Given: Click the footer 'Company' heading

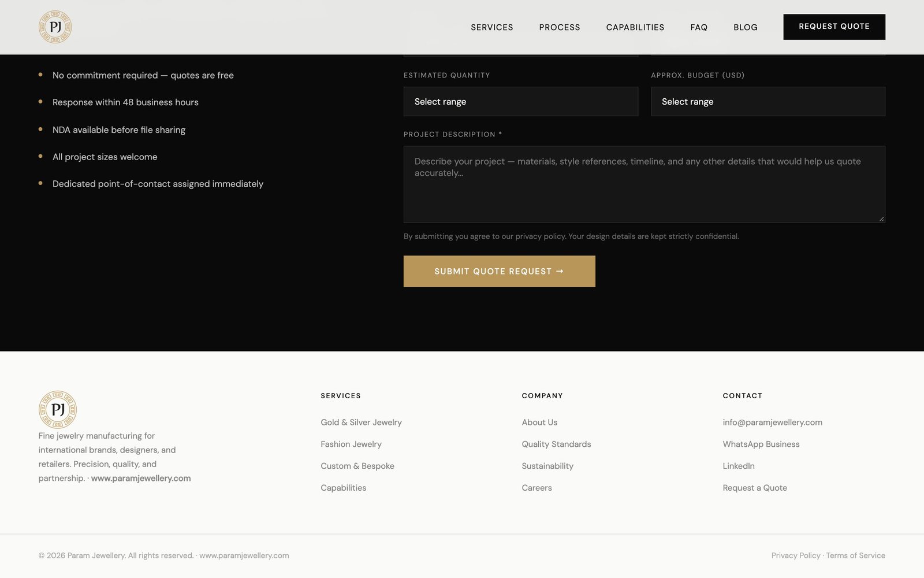Looking at the screenshot, I should [x=542, y=396].
